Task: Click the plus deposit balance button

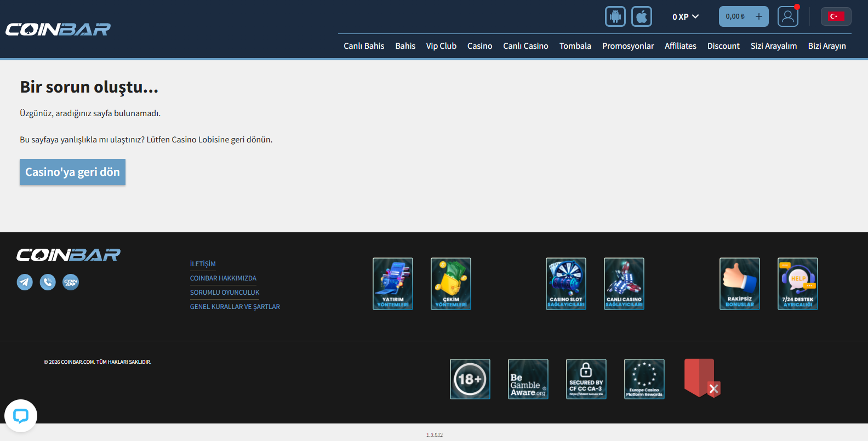Action: tap(759, 16)
